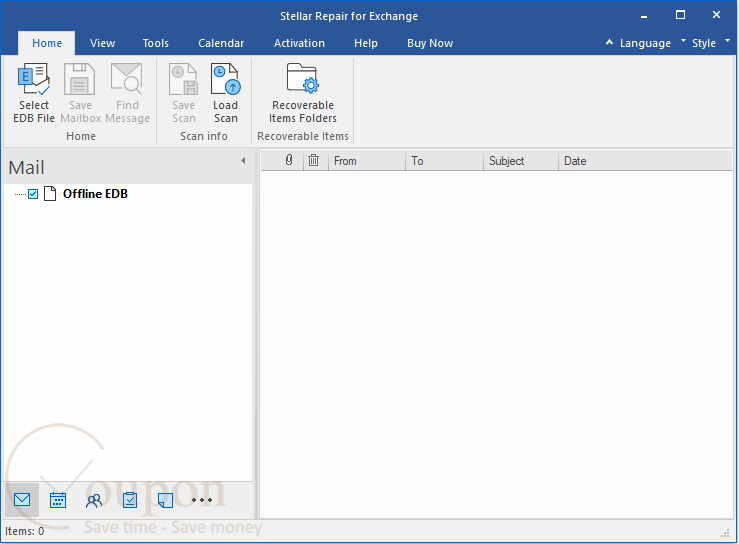Image resolution: width=739 pixels, height=544 pixels.
Task: Sort messages by Subject column
Action: (521, 161)
